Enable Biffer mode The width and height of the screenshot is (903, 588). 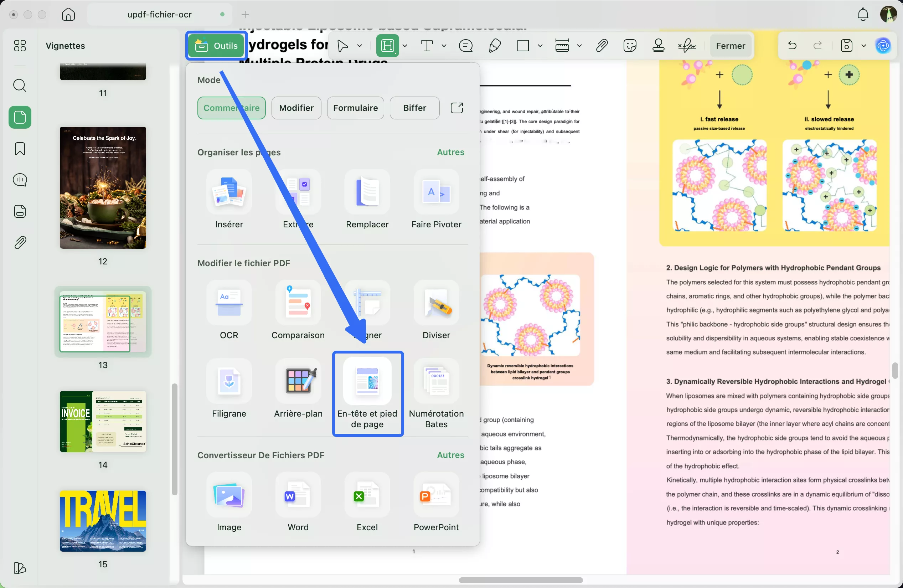coord(414,108)
